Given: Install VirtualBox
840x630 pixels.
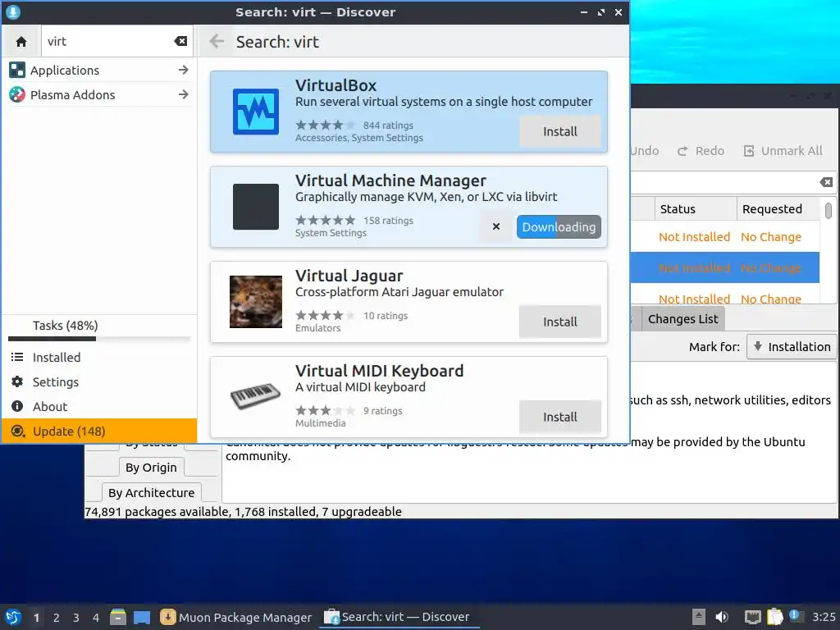Looking at the screenshot, I should click(x=559, y=131).
